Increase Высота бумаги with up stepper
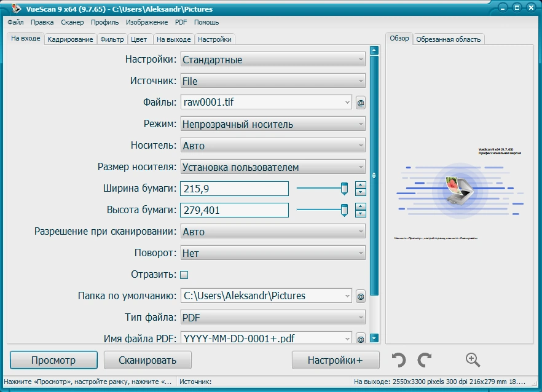Screen dimensions: 542x392 361,206
